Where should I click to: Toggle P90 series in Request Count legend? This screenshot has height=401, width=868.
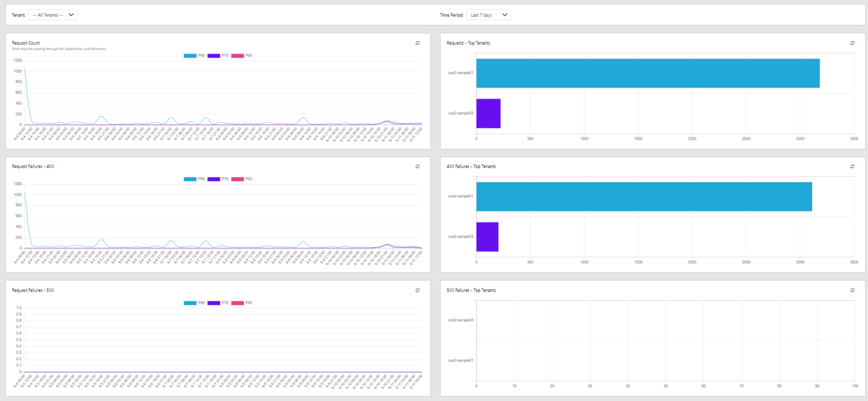click(x=195, y=56)
